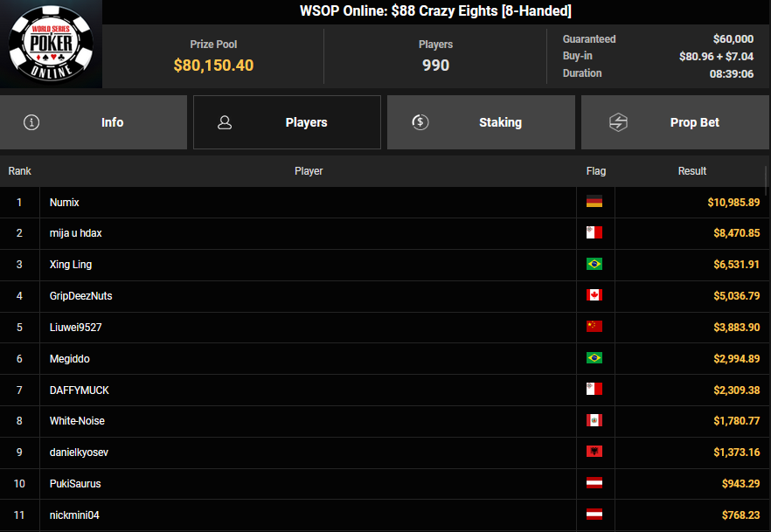Click the Canadian flag beside GripDeezNuts
771x532 pixels.
(594, 295)
